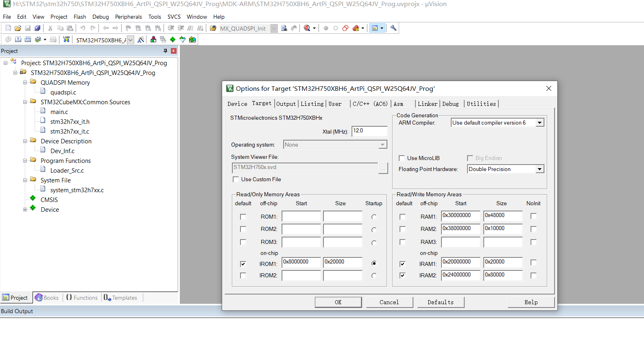644x360 pixels.
Task: Collapse the STM32CubeMX:Common Sources group
Action: tap(25, 102)
